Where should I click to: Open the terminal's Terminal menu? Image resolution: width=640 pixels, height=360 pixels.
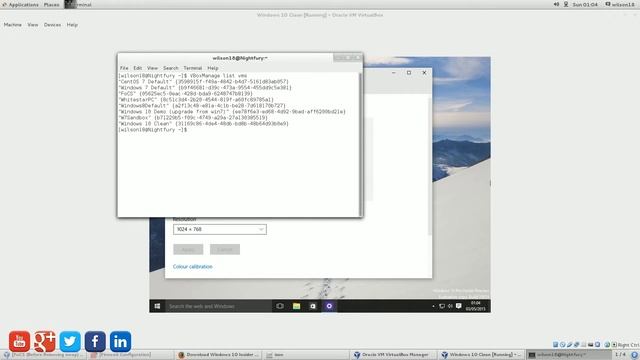(193, 68)
